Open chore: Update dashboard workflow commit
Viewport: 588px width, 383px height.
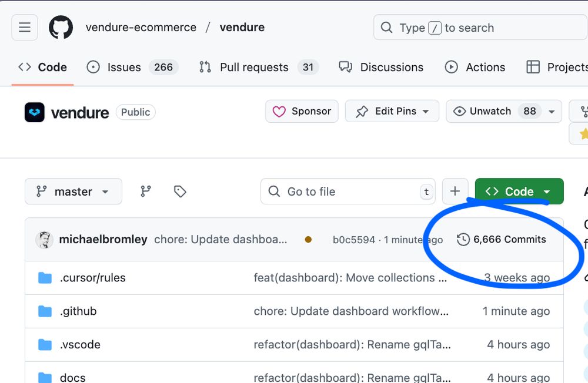click(351, 311)
